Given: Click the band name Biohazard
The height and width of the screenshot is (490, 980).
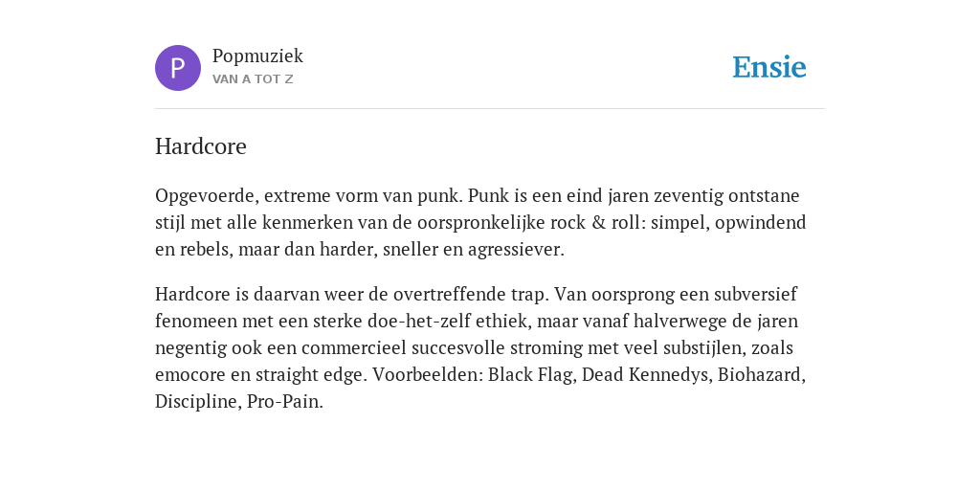Looking at the screenshot, I should click(761, 375).
